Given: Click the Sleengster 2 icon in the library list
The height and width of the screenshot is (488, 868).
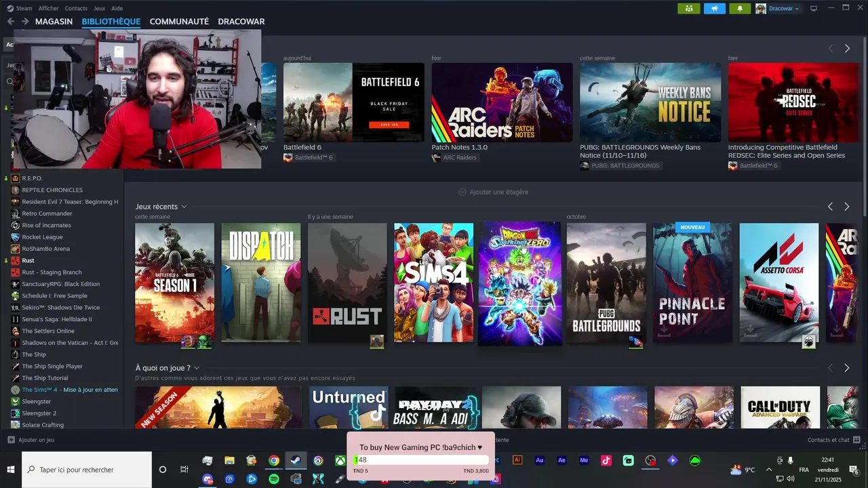Looking at the screenshot, I should pyautogui.click(x=15, y=413).
